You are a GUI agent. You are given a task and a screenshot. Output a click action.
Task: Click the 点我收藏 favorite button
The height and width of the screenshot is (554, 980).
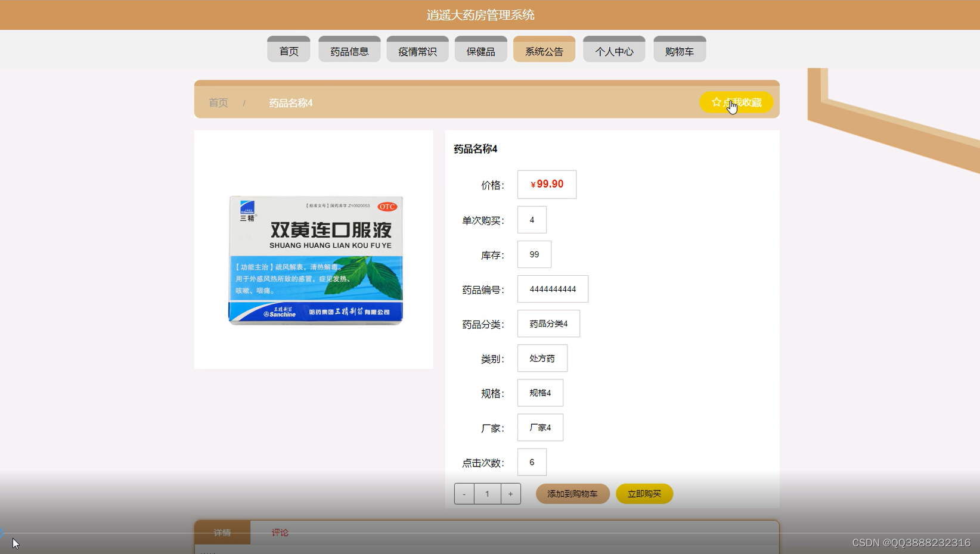click(736, 102)
